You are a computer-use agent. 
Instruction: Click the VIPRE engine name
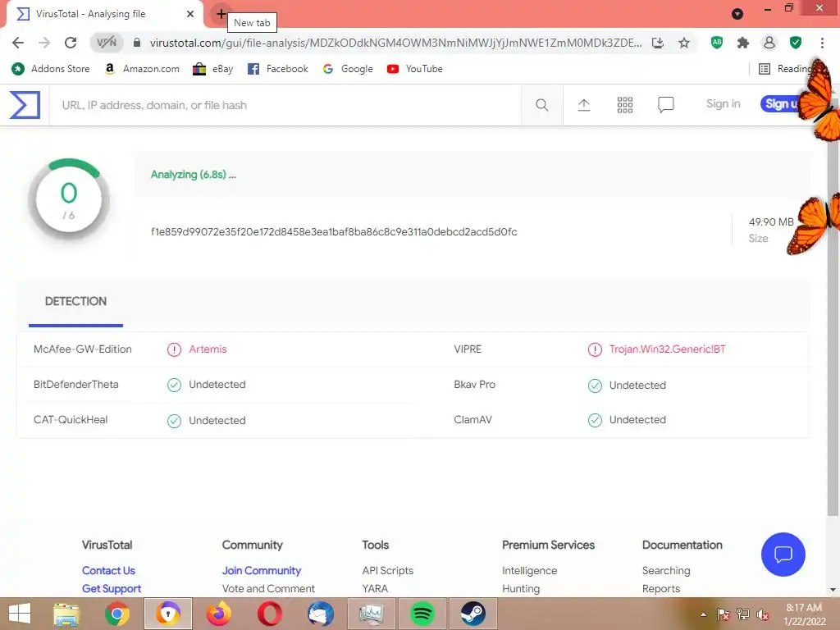[x=468, y=349]
